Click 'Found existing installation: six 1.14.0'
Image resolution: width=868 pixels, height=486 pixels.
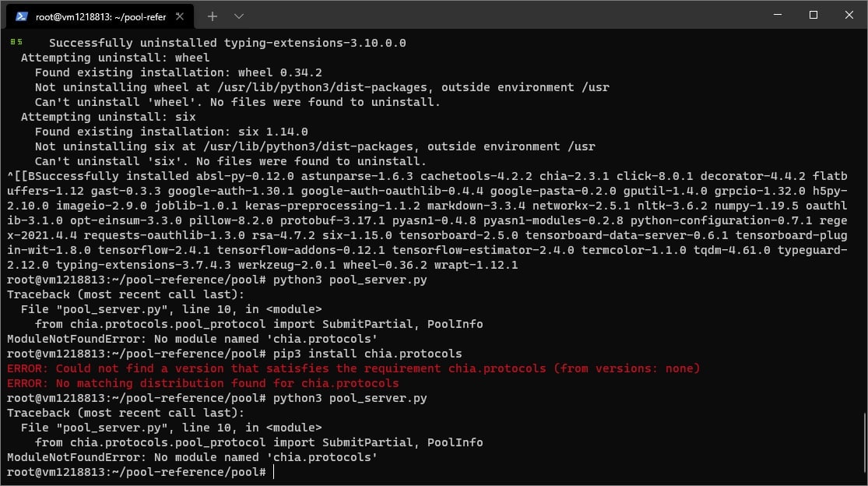[x=171, y=132]
